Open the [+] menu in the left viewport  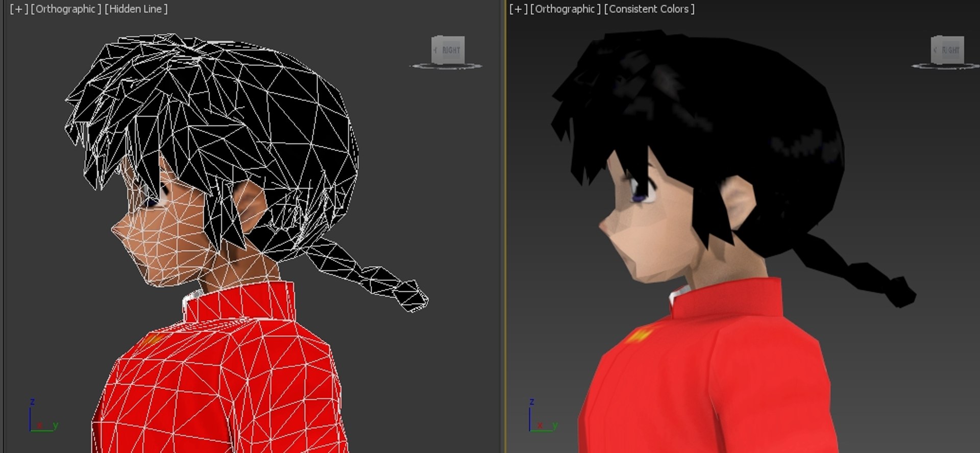(x=19, y=9)
